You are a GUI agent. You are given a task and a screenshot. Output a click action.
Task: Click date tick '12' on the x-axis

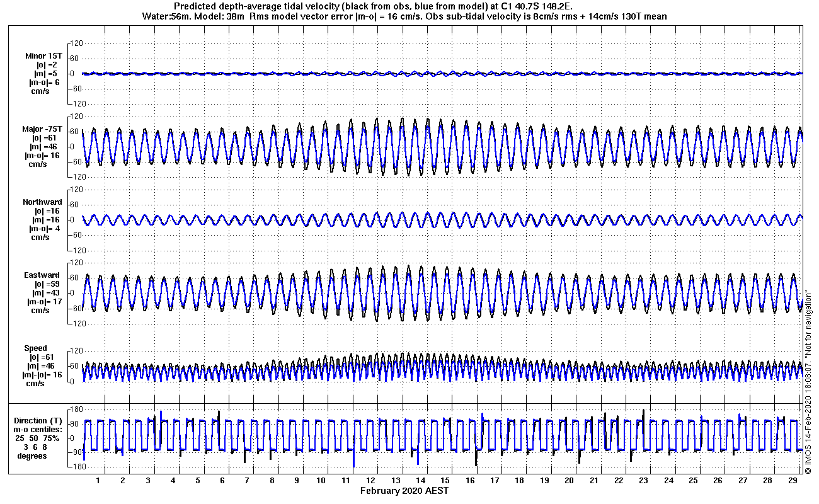370,480
